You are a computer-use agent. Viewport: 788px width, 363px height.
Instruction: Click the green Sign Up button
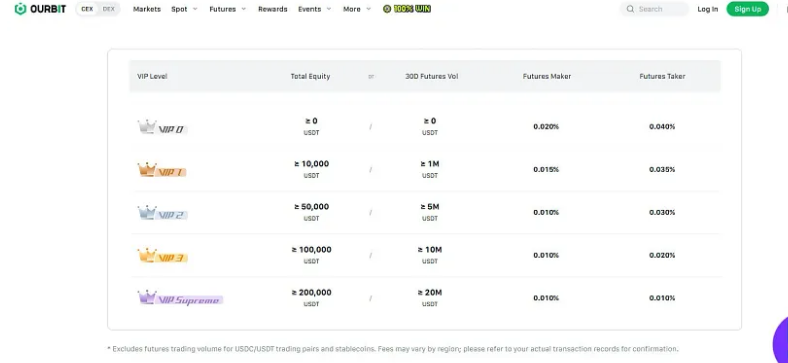(747, 9)
